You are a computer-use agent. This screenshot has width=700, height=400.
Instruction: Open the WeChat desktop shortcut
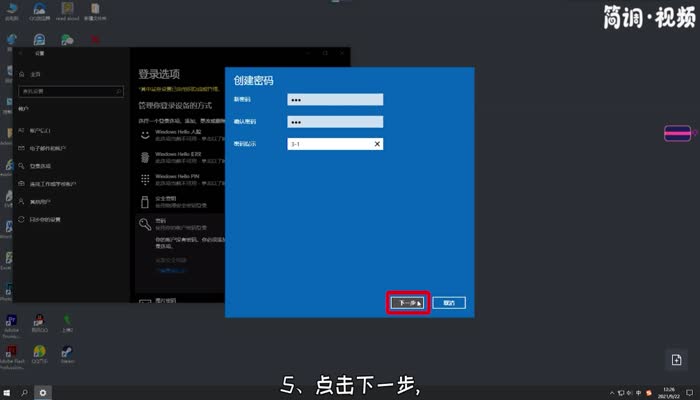coord(67,40)
